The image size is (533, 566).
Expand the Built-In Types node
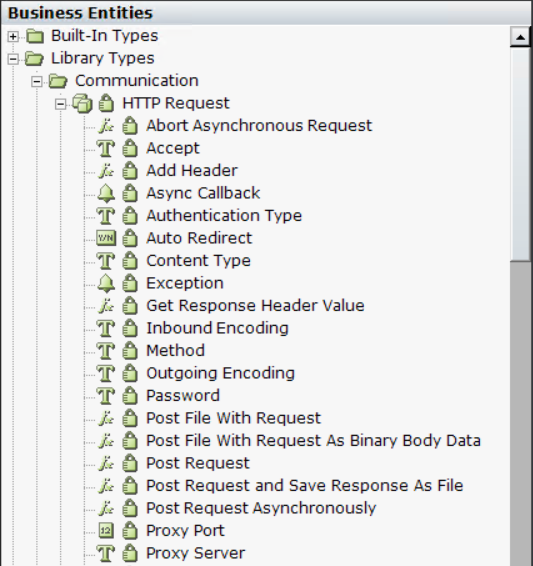[13, 36]
